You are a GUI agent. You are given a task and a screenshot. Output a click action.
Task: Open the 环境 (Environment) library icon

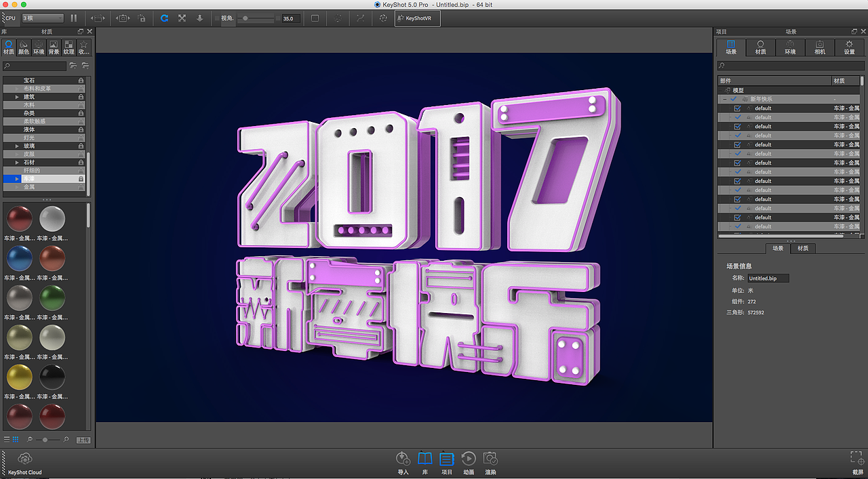point(39,49)
